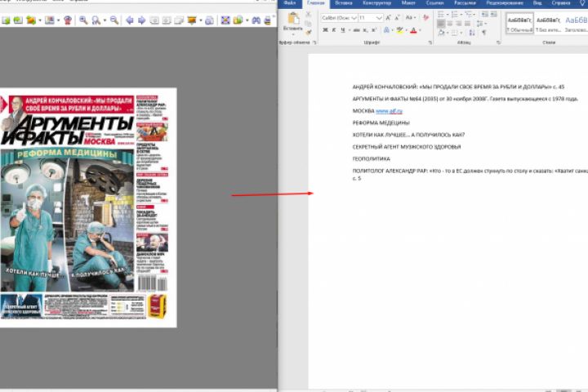The image size is (588, 392).
Task: Justify the paragraph text
Action: tap(467, 23)
